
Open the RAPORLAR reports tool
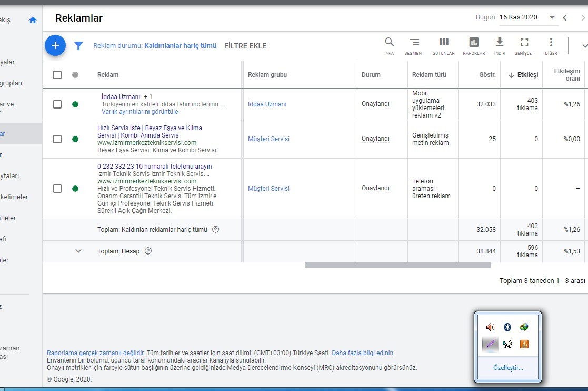coord(474,46)
